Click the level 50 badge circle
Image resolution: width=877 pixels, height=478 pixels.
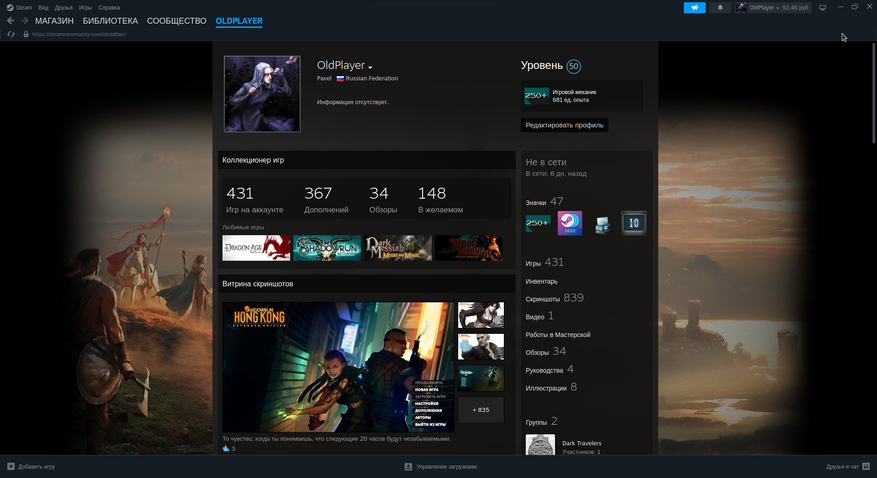(x=573, y=67)
